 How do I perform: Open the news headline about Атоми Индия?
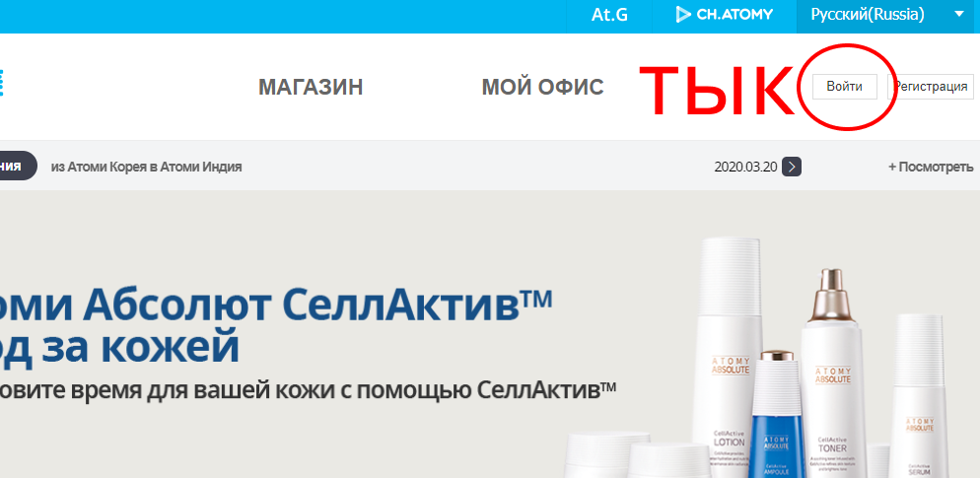146,167
